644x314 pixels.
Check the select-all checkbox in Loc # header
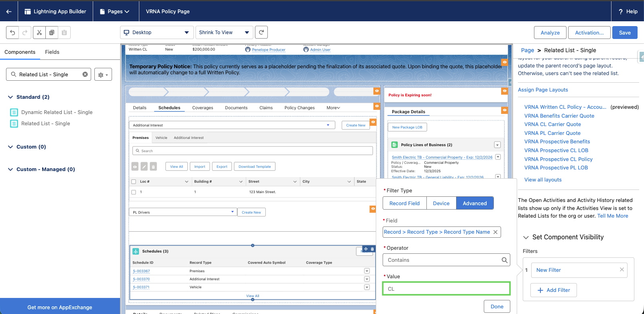134,182
